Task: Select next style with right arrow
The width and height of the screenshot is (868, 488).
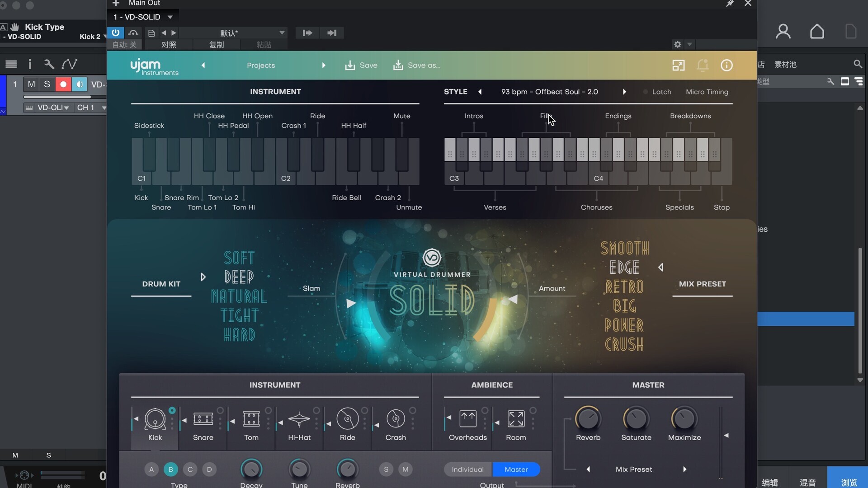Action: tap(624, 92)
